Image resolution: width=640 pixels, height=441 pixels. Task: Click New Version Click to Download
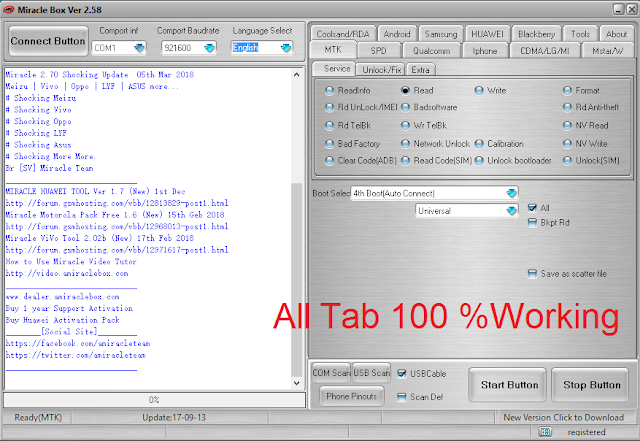coord(563,418)
